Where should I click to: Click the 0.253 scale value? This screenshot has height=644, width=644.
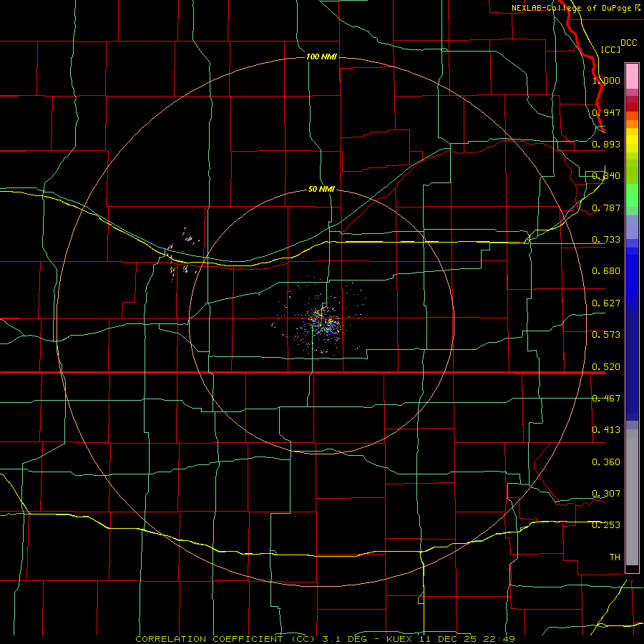606,525
